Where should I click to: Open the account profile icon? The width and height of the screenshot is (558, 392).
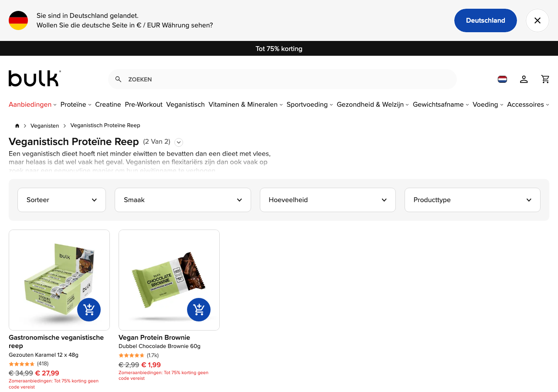(524, 79)
